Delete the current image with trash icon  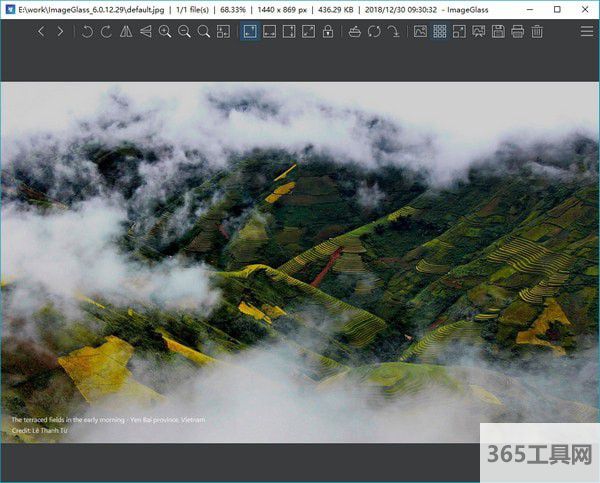pos(537,32)
